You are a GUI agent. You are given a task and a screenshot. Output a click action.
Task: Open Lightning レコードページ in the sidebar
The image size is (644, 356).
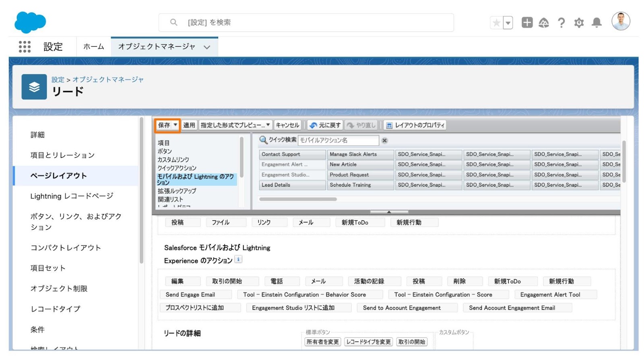point(72,196)
